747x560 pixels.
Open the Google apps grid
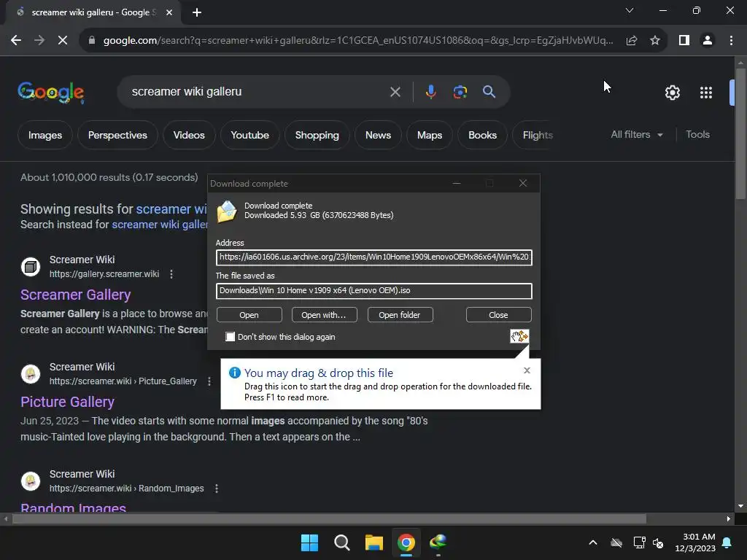pyautogui.click(x=706, y=93)
